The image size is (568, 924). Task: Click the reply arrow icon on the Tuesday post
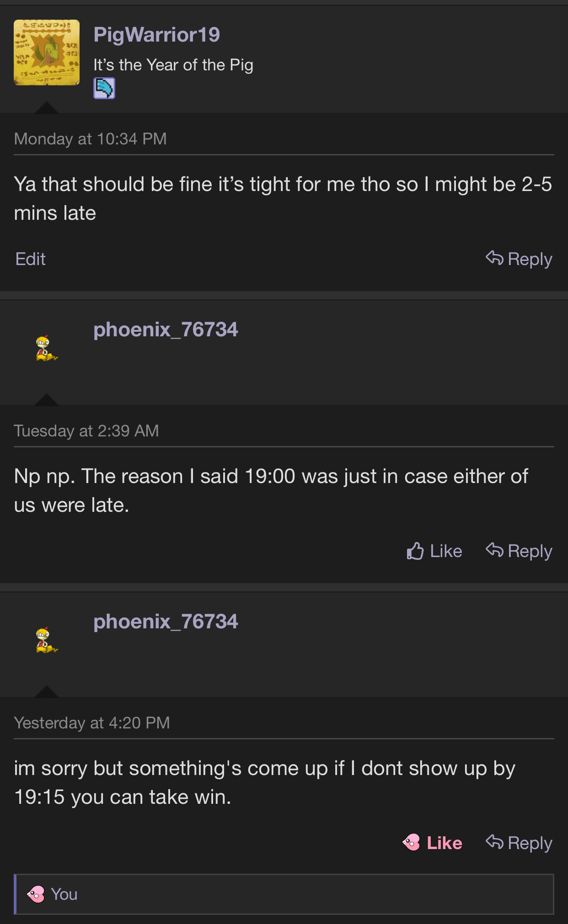click(x=494, y=550)
